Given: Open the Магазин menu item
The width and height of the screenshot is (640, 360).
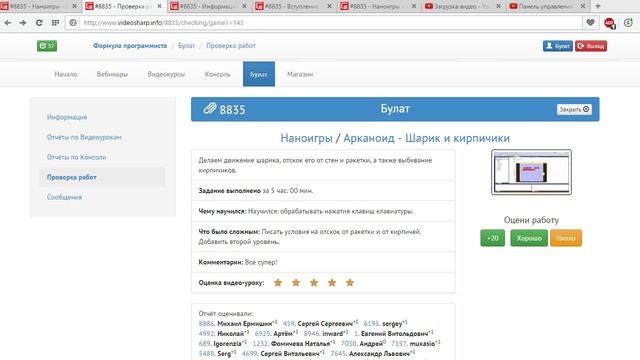Looking at the screenshot, I should pyautogui.click(x=300, y=74).
